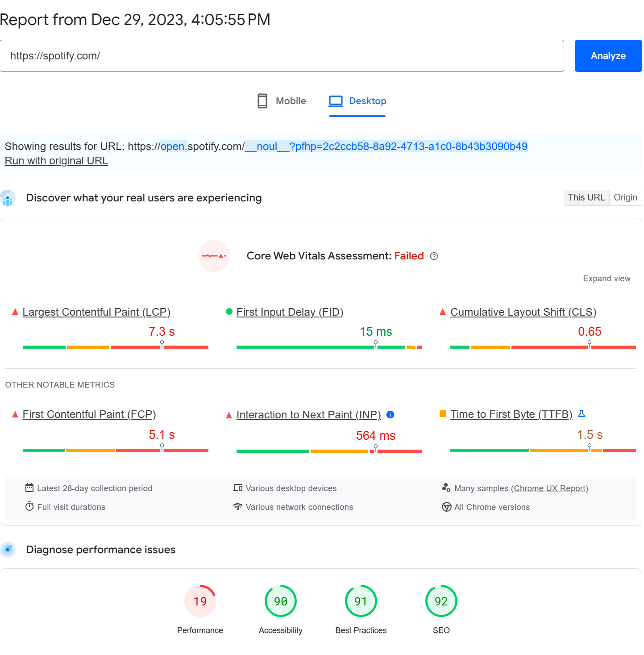The width and height of the screenshot is (644, 655).
Task: Switch to the Mobile tab
Action: 282,101
